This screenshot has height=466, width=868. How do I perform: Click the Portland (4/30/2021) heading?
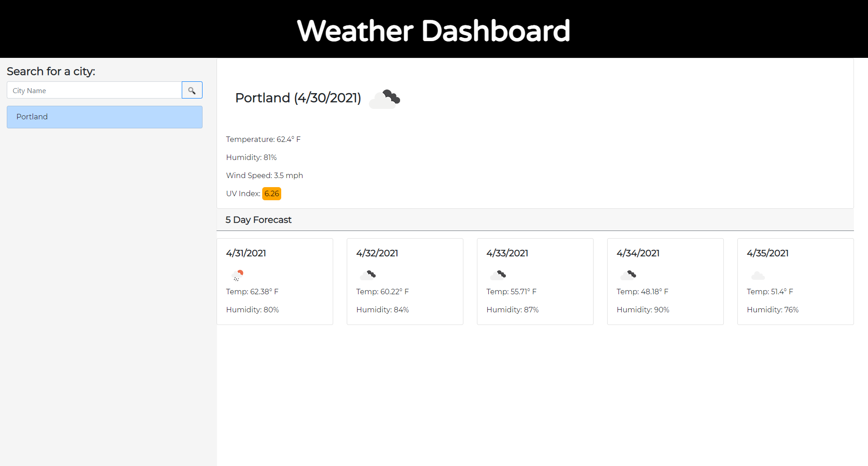click(298, 98)
